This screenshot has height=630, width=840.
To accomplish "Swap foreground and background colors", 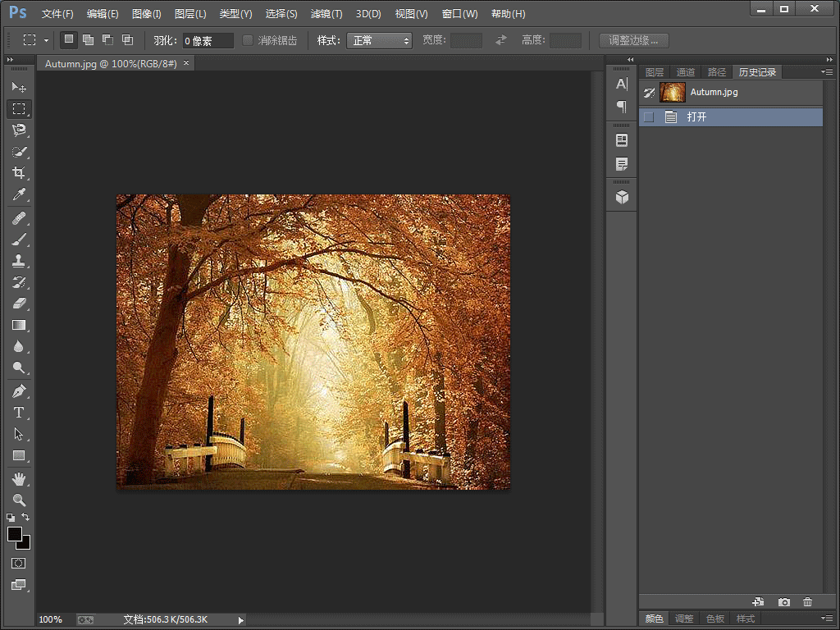I will tap(25, 517).
